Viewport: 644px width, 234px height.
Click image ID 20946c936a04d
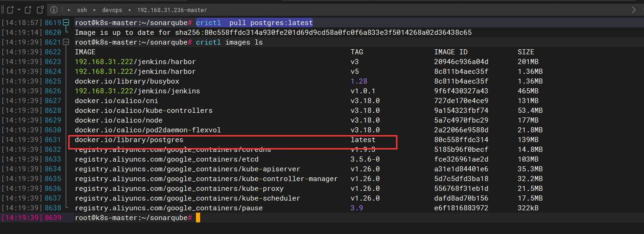point(461,62)
